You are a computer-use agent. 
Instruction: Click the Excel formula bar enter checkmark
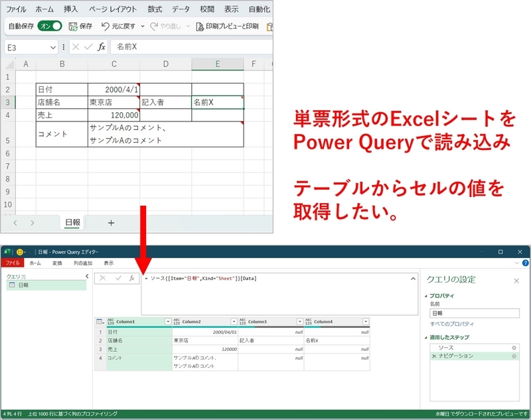88,46
